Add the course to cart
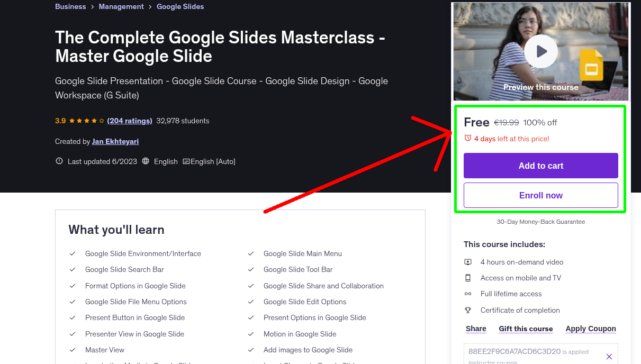Screen dimensions: 641x364 click(x=540, y=166)
